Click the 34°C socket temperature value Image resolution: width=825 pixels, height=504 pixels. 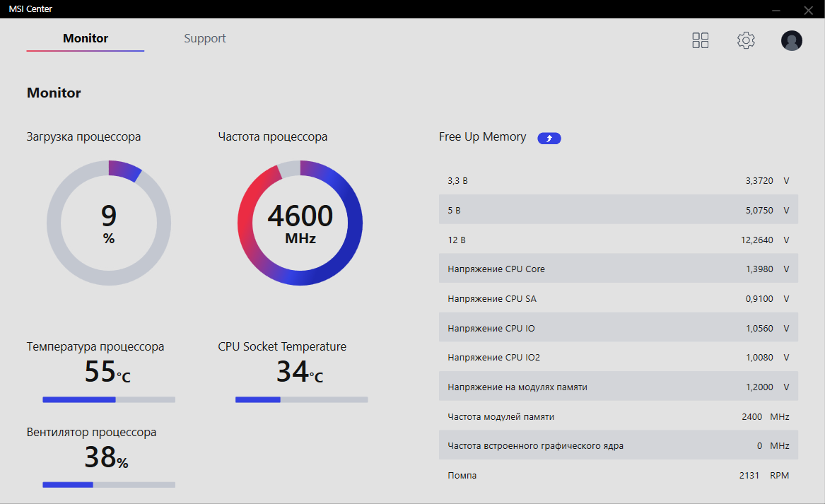[299, 372]
